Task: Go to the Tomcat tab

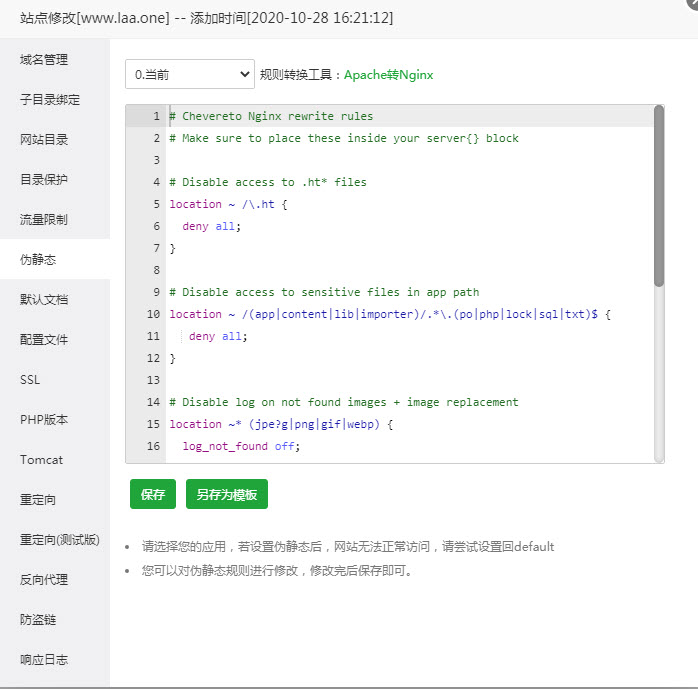Action: coord(41,460)
